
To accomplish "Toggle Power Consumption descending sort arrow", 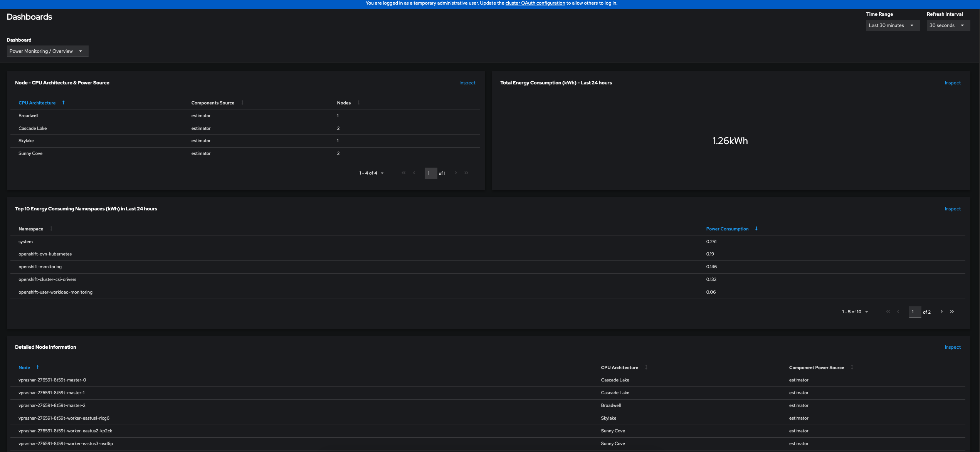I will (x=756, y=229).
